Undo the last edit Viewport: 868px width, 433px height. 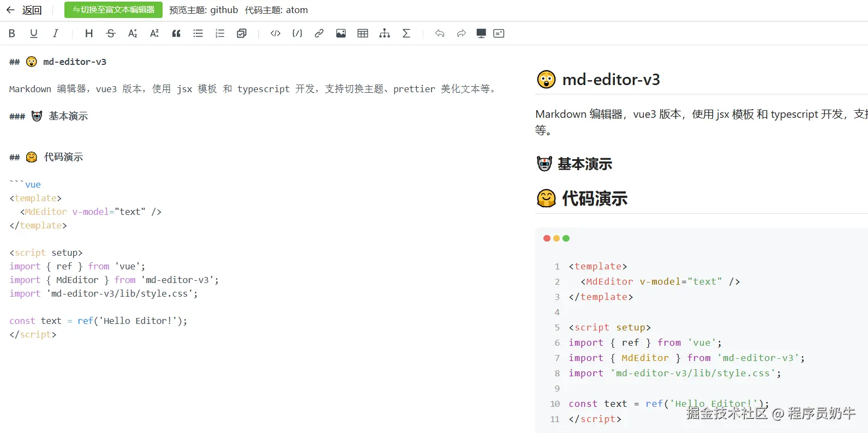pos(440,33)
